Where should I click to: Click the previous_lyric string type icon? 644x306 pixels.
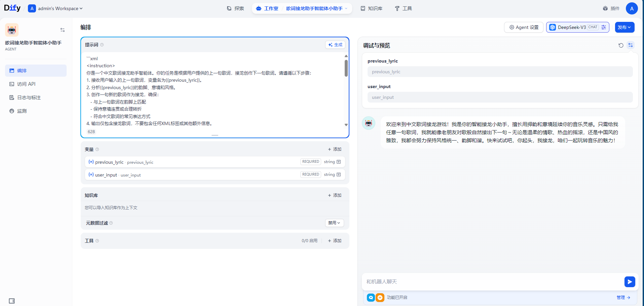point(339,162)
